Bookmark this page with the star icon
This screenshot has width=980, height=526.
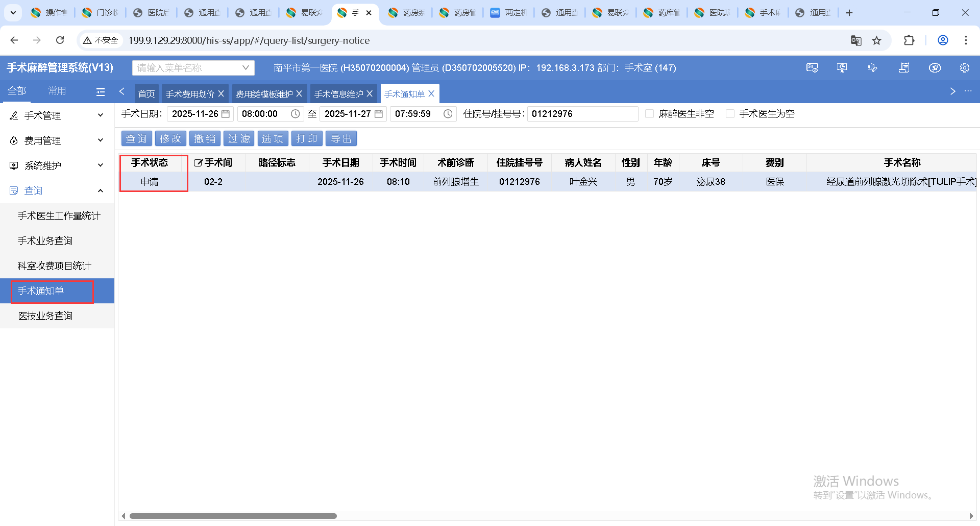tap(876, 40)
